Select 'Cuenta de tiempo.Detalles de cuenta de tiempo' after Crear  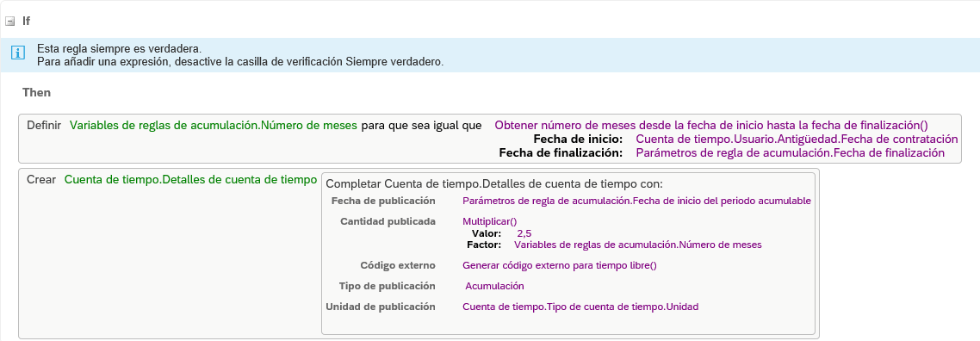(x=190, y=180)
